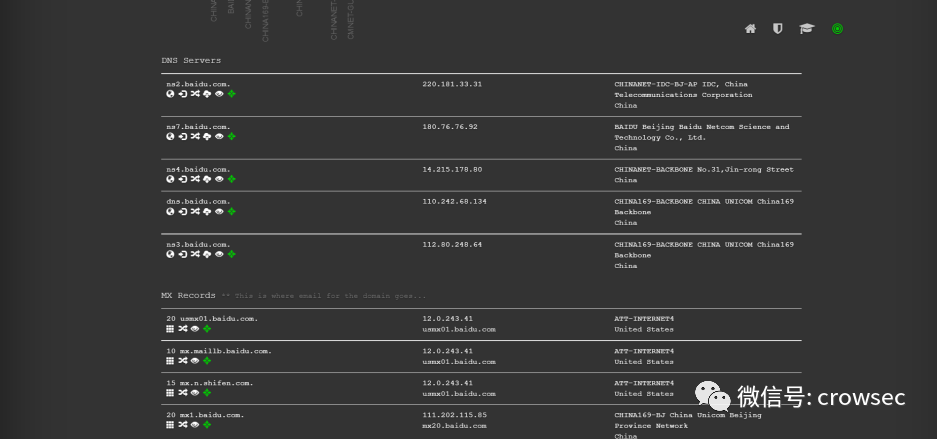Click green arrows icon under dns.baidu.com
937x439 pixels.
(231, 211)
